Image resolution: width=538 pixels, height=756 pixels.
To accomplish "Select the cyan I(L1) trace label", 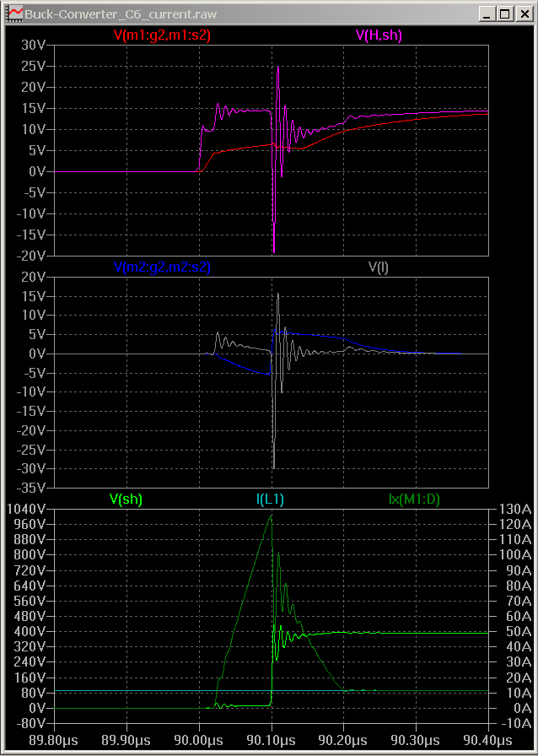I will tap(269, 499).
